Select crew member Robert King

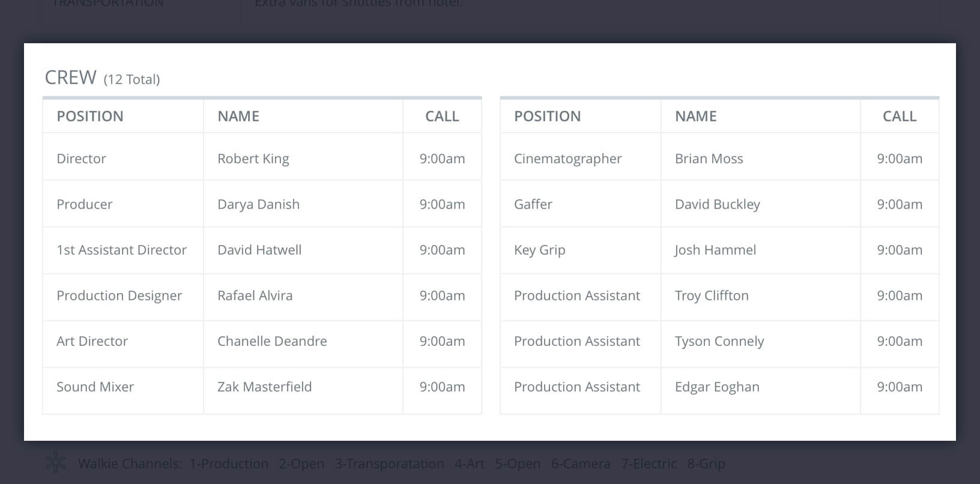pos(253,159)
